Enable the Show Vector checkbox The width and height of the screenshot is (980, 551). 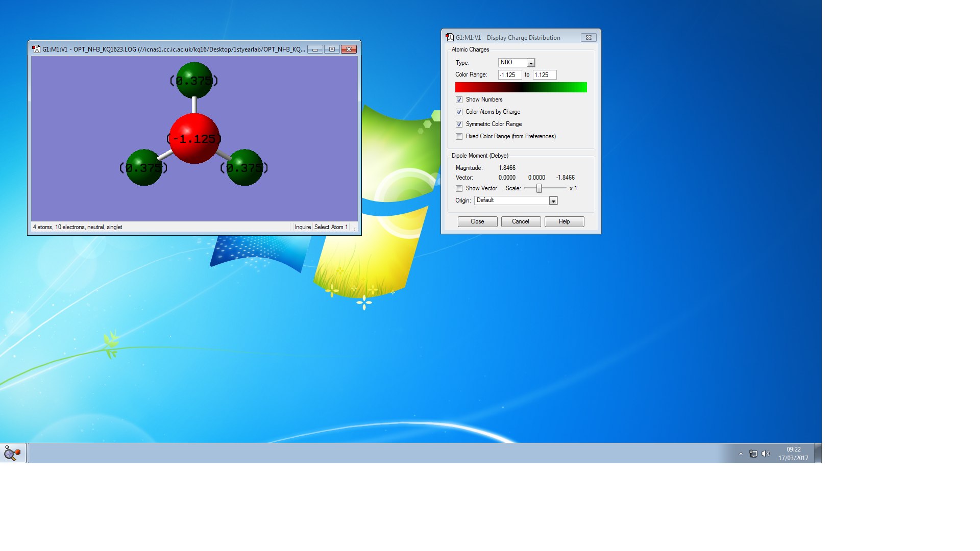(x=459, y=189)
